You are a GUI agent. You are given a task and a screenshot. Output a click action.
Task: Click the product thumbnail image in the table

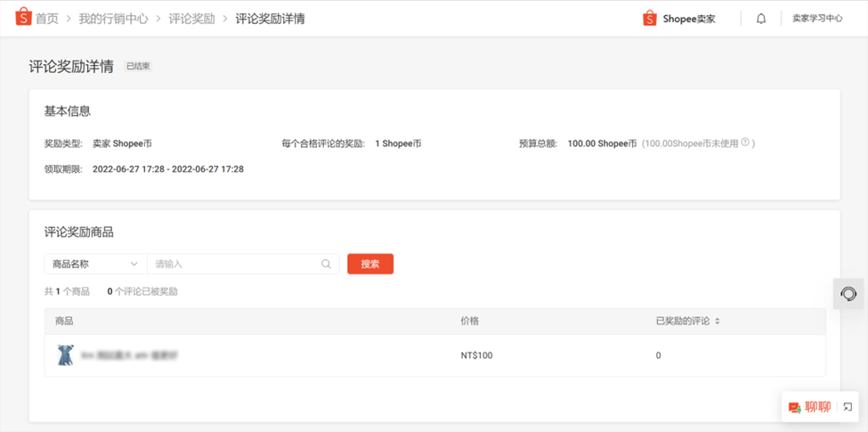click(x=65, y=355)
